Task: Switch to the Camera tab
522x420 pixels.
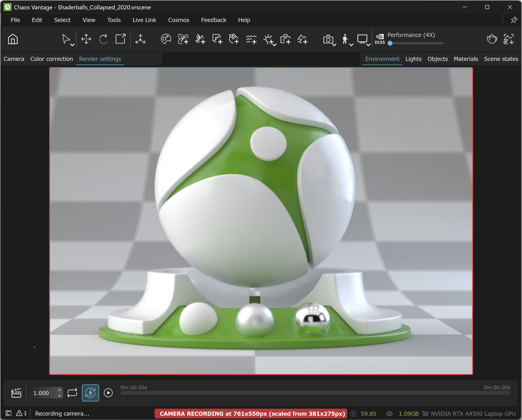Action: pyautogui.click(x=14, y=59)
